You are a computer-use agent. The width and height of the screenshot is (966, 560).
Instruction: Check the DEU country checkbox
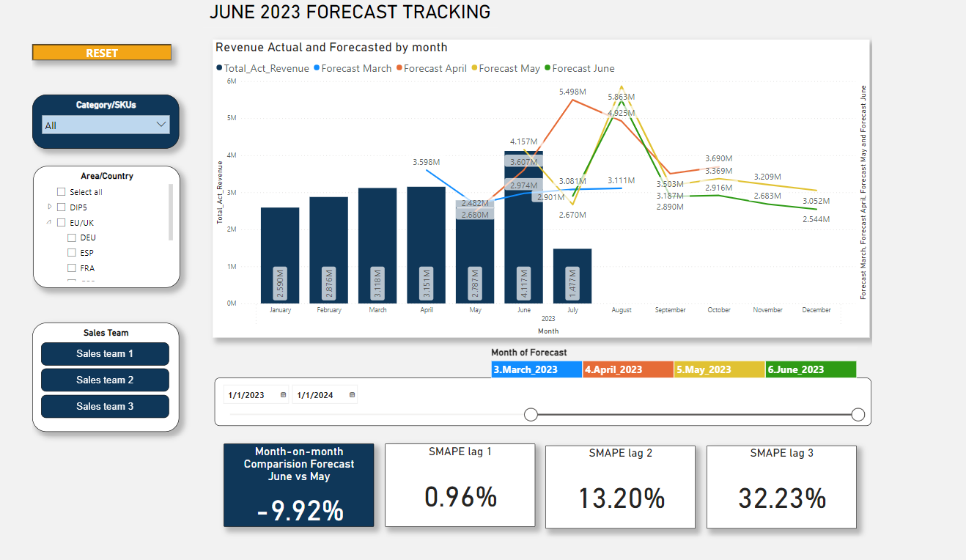pyautogui.click(x=72, y=238)
